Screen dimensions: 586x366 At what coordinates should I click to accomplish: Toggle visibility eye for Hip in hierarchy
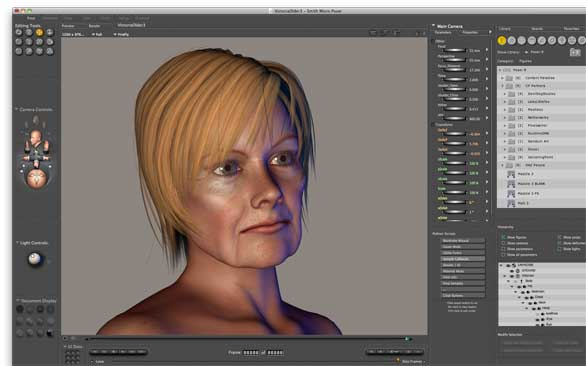click(519, 286)
